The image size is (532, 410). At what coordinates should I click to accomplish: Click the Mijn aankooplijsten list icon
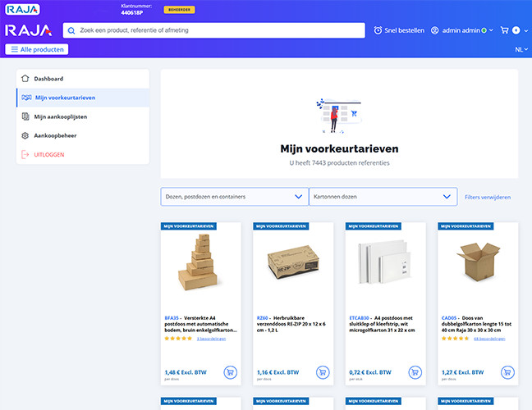[25, 116]
